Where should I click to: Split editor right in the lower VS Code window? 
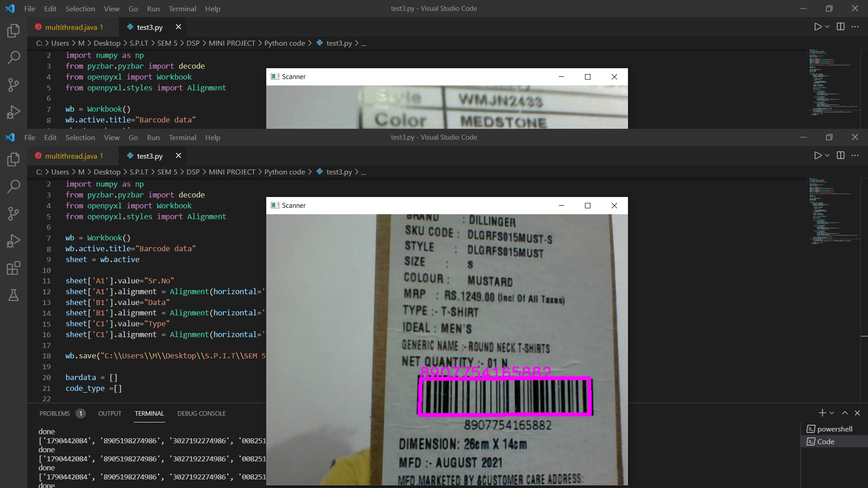click(840, 155)
